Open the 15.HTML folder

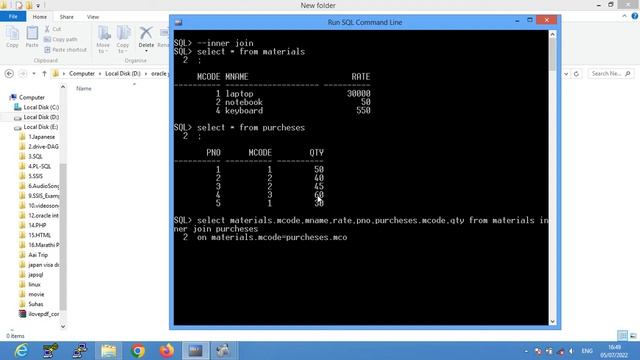[39, 235]
